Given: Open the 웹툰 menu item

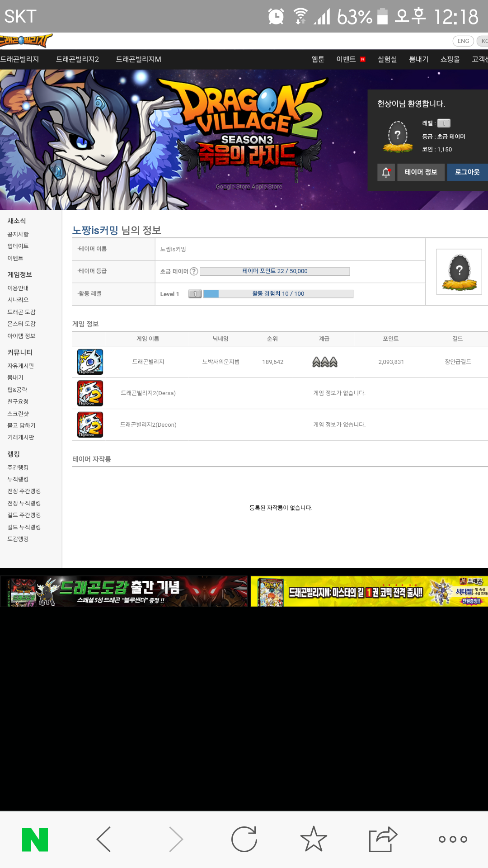Looking at the screenshot, I should click(318, 59).
